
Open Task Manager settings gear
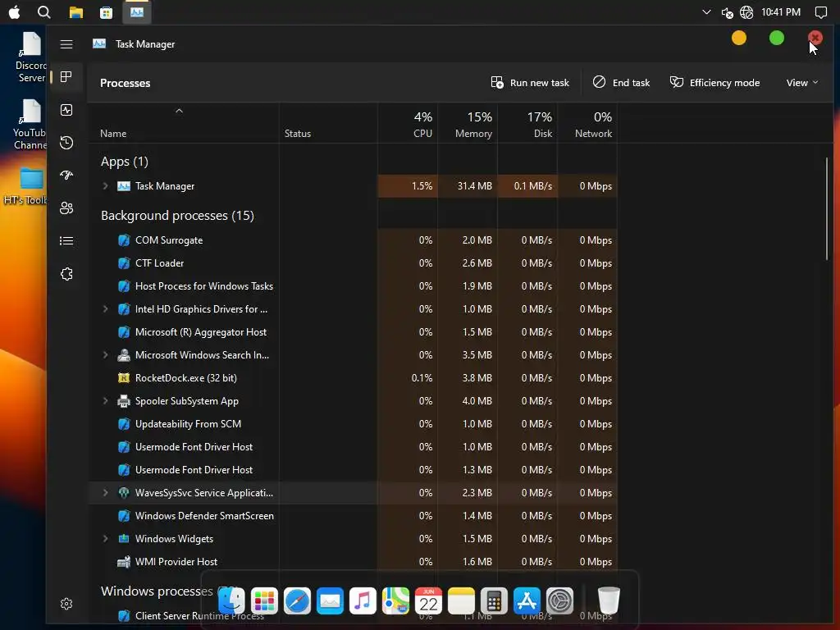pos(66,604)
